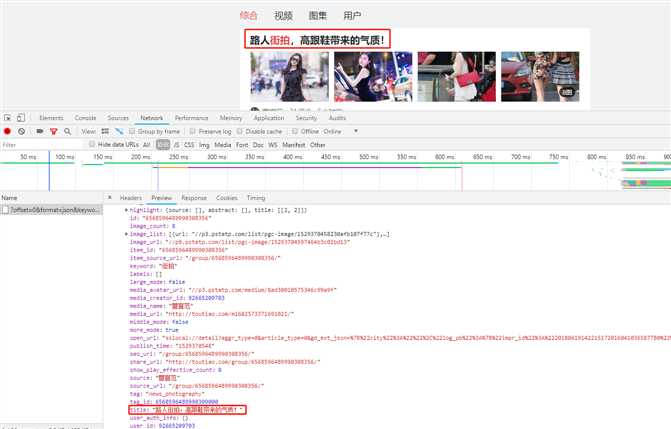Click the Name column header
Image resolution: width=671 pixels, height=429 pixels.
pyautogui.click(x=9, y=198)
